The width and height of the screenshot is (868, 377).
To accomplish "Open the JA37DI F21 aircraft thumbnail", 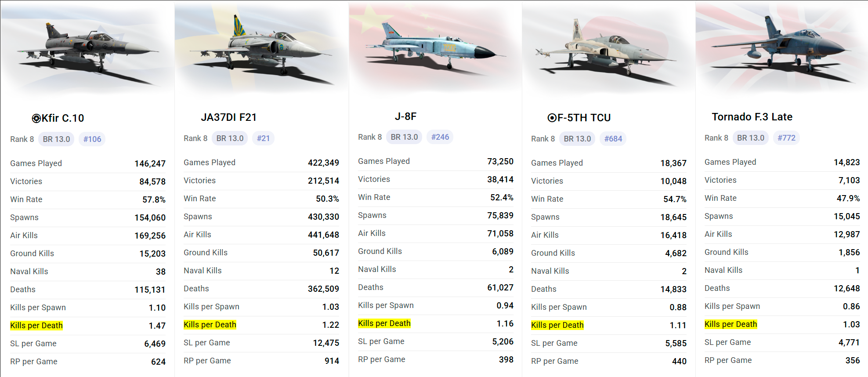I will tap(261, 48).
